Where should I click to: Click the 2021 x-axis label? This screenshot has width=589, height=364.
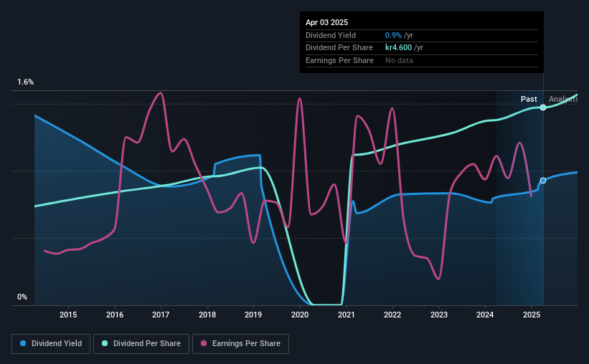(346, 315)
